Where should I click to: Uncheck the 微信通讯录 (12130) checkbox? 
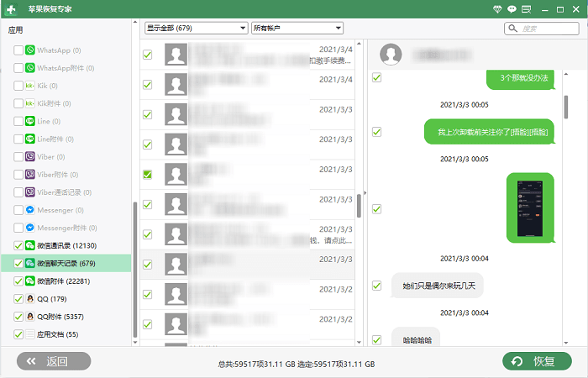click(x=18, y=245)
